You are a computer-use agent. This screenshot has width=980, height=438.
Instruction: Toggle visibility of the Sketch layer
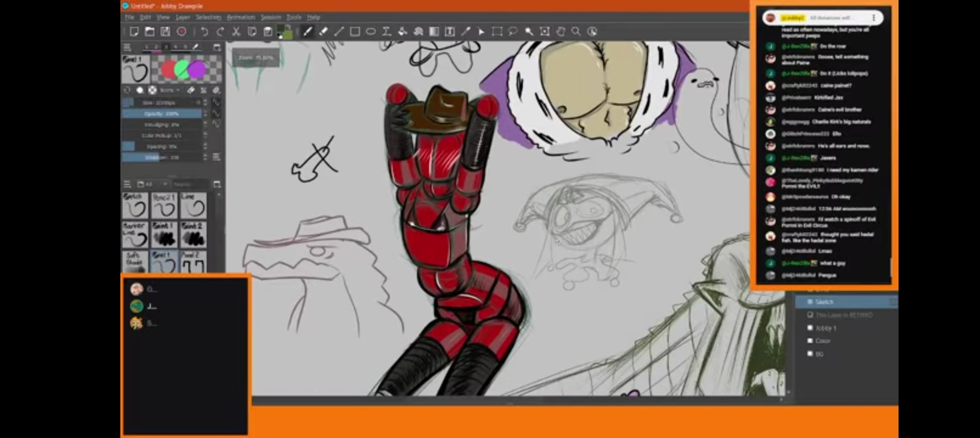(810, 302)
